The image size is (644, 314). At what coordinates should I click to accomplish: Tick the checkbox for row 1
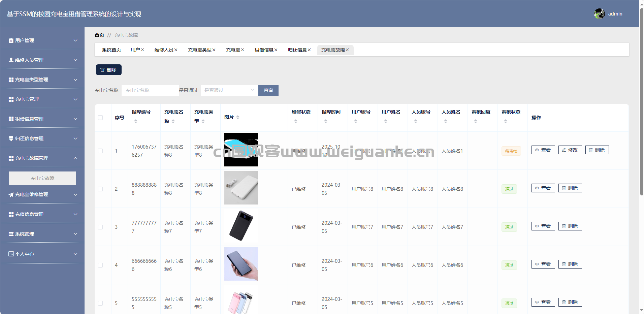100,151
